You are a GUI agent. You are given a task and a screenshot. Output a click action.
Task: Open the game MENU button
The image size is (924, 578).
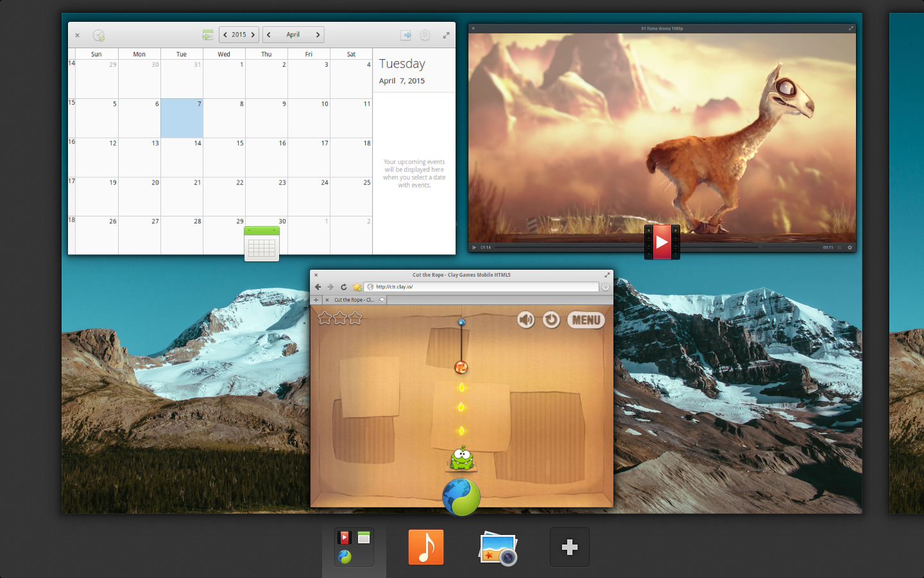(x=586, y=320)
